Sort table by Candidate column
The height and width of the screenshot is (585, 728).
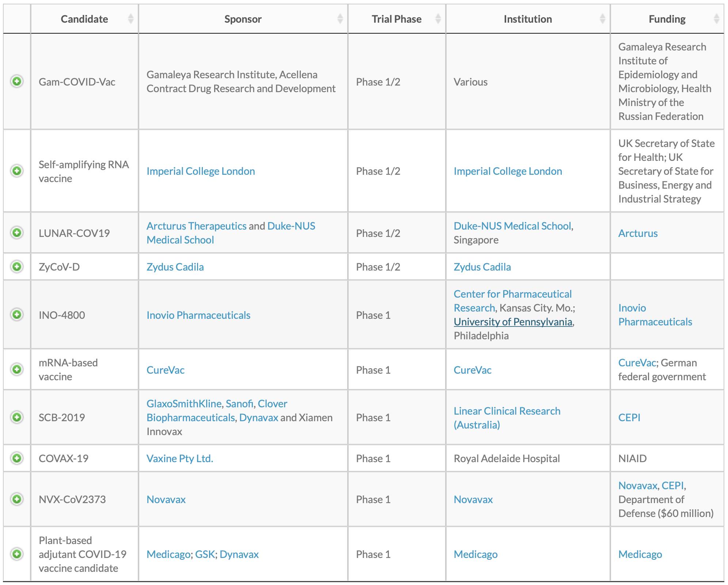(x=84, y=19)
